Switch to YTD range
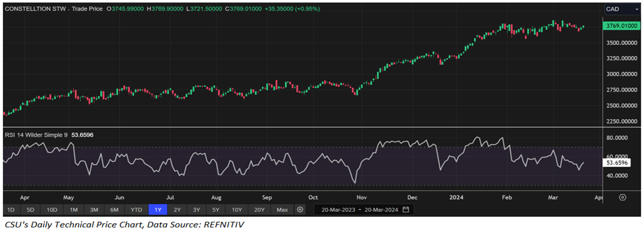This screenshot has width=644, height=232. point(136,209)
